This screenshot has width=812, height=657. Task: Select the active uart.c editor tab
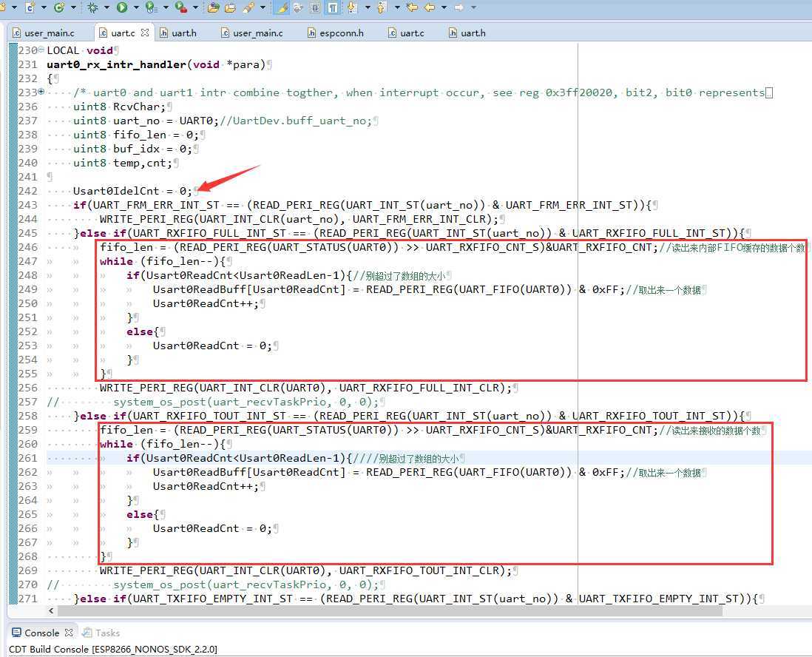[x=123, y=33]
